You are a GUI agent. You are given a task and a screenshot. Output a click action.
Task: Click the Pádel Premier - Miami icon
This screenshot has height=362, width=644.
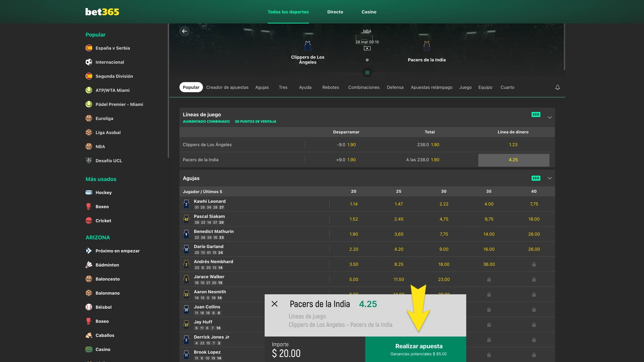pos(89,104)
